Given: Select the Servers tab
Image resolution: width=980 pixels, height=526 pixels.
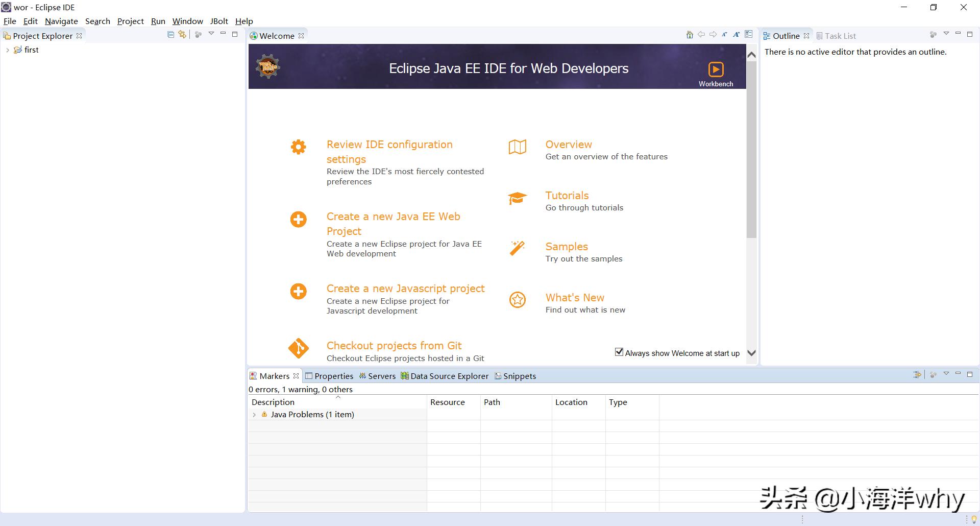Looking at the screenshot, I should 381,376.
